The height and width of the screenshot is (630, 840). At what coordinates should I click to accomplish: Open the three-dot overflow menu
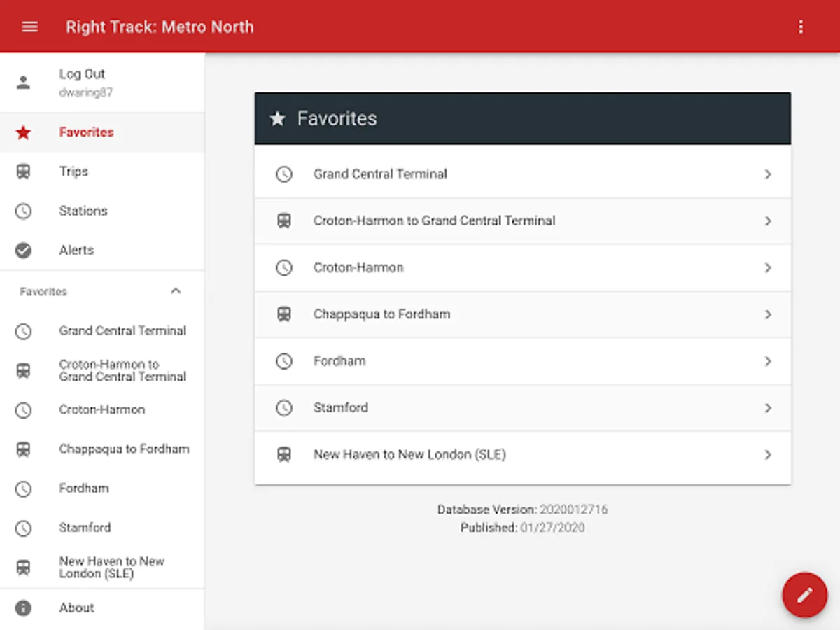pyautogui.click(x=801, y=27)
